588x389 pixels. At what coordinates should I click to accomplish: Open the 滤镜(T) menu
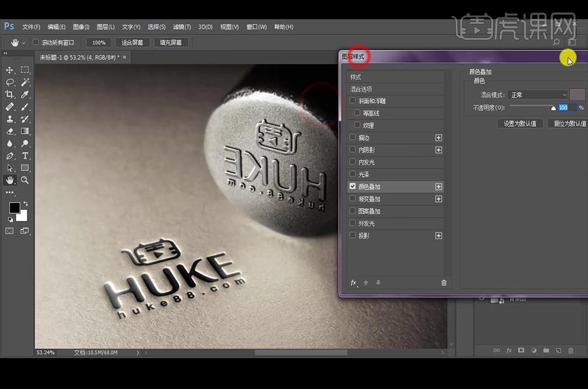182,27
